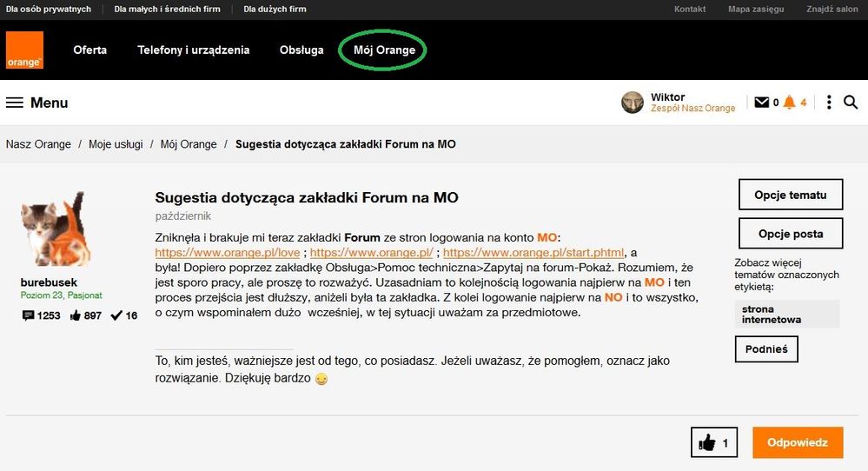Image resolution: width=868 pixels, height=471 pixels.
Task: Click the checkmark solutions count 16
Action: pyautogui.click(x=124, y=315)
